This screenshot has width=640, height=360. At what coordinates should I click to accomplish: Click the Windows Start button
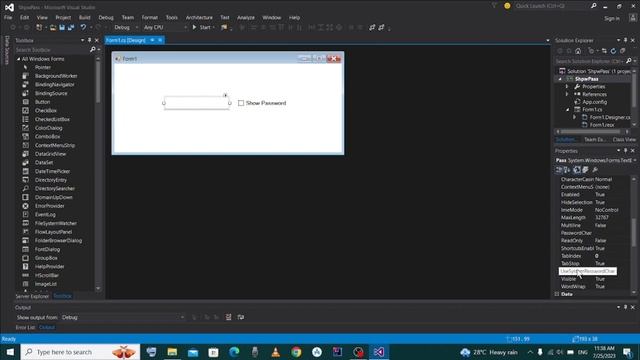(10, 352)
